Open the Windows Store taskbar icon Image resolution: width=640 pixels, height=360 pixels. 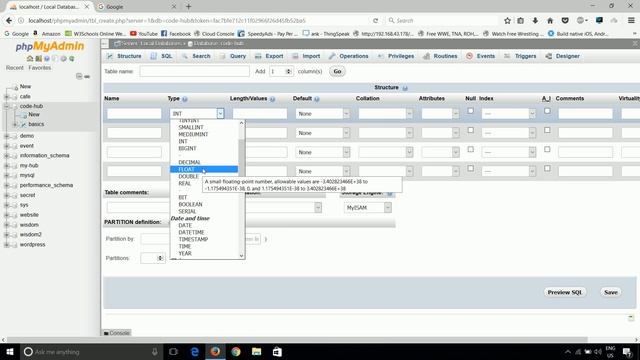pos(277,351)
